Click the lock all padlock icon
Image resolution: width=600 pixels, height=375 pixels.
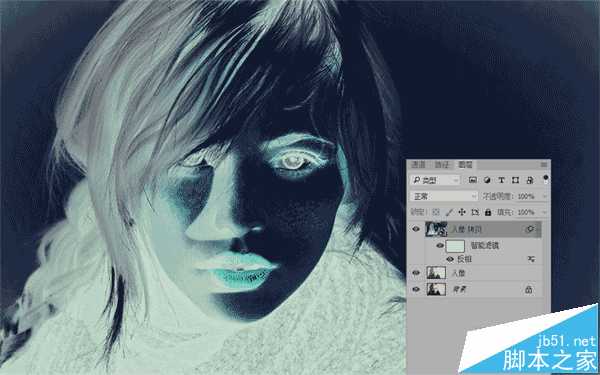click(x=488, y=212)
